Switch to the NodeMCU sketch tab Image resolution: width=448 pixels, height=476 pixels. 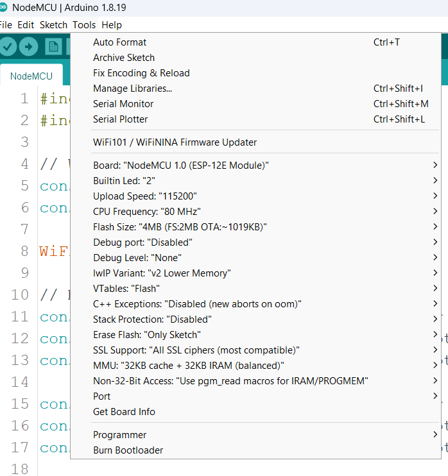click(31, 76)
